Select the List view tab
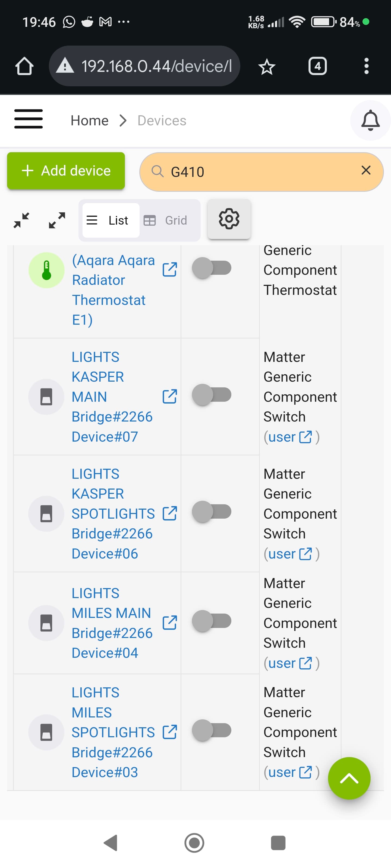Screen dimensions: 391x868 click(111, 220)
